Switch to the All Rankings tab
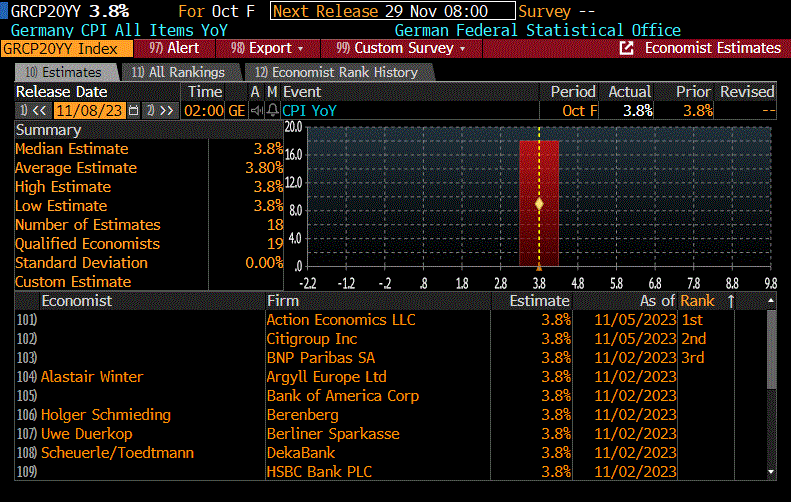Screen dimensions: 791x502 point(179,73)
